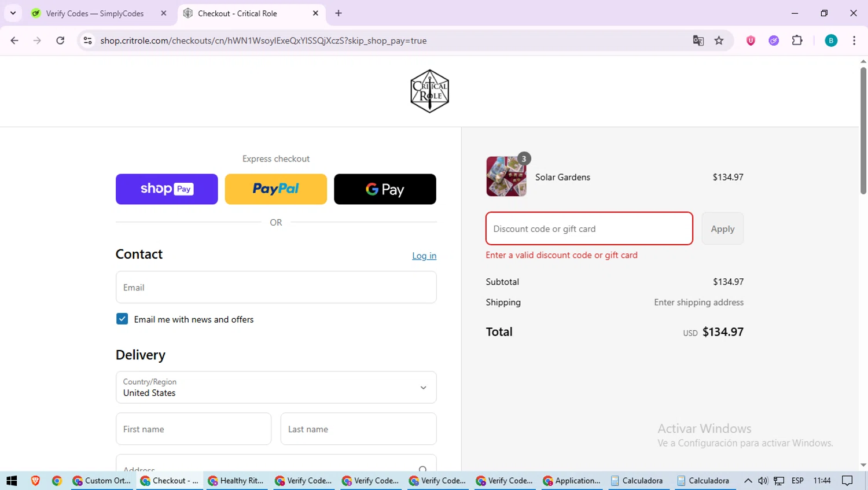Go back to the previous page
The image size is (868, 490).
(14, 40)
